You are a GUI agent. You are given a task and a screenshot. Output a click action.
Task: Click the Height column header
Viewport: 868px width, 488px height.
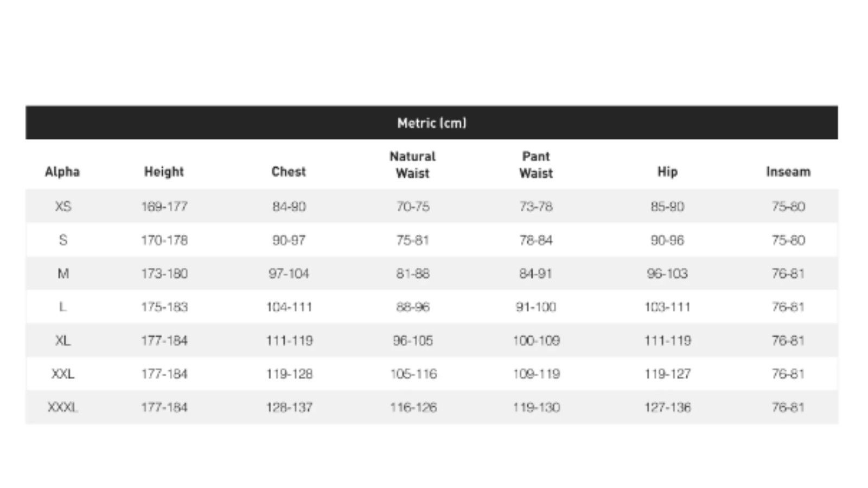(164, 172)
